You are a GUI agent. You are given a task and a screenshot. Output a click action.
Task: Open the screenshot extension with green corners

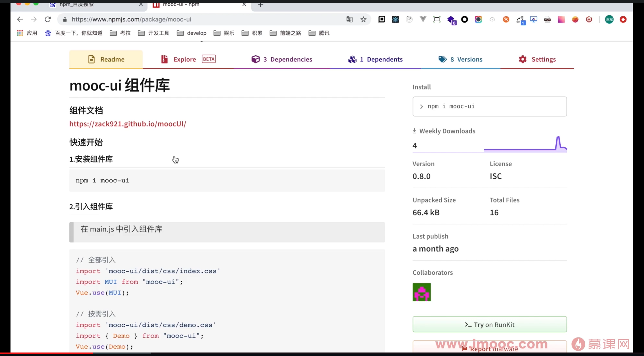[437, 19]
